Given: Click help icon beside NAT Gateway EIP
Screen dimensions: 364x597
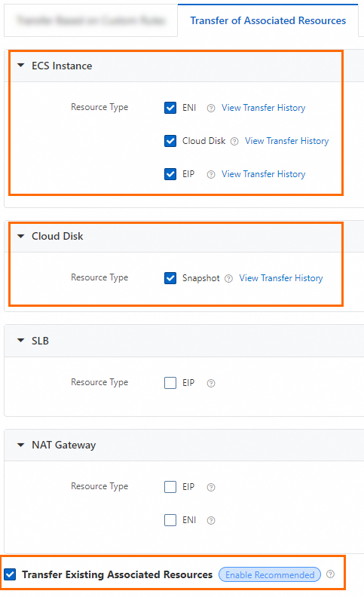Looking at the screenshot, I should (x=211, y=487).
